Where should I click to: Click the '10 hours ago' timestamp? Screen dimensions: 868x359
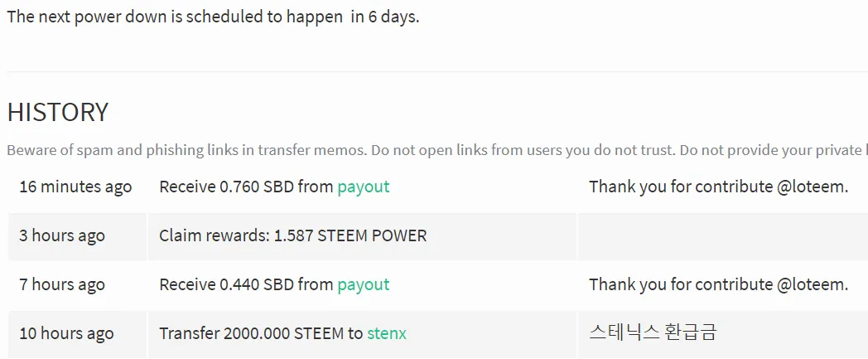pyautogui.click(x=66, y=333)
